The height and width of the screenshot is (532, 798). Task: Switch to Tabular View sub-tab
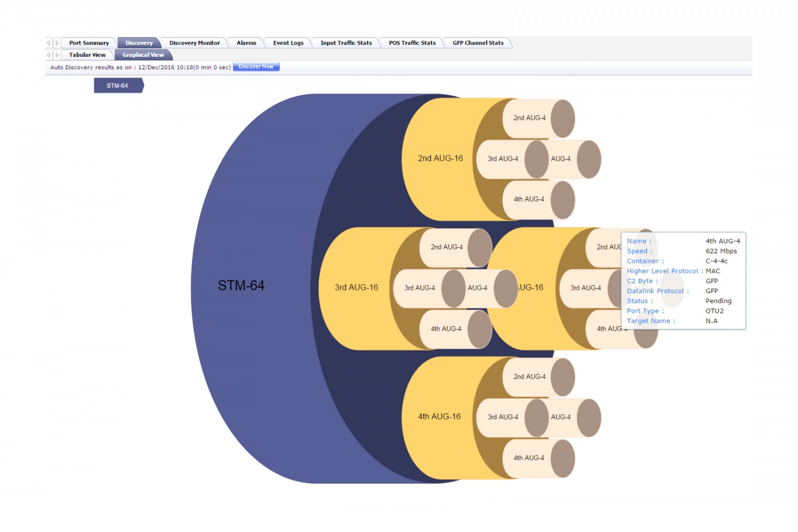(x=87, y=55)
